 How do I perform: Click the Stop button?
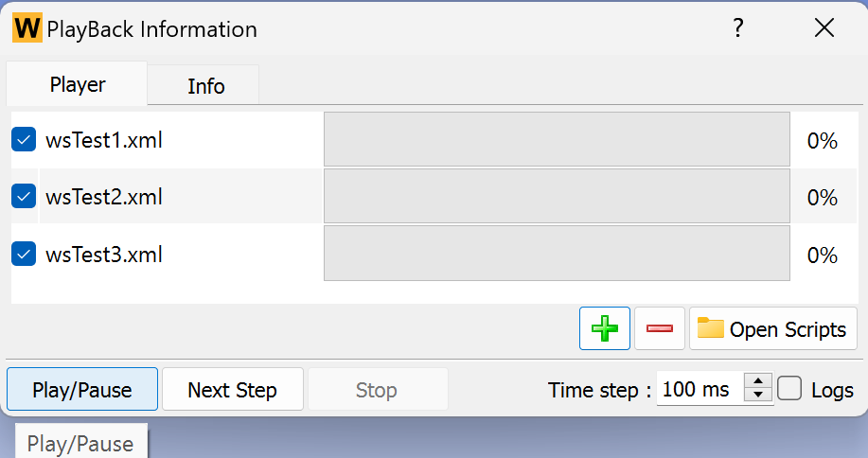click(x=376, y=390)
